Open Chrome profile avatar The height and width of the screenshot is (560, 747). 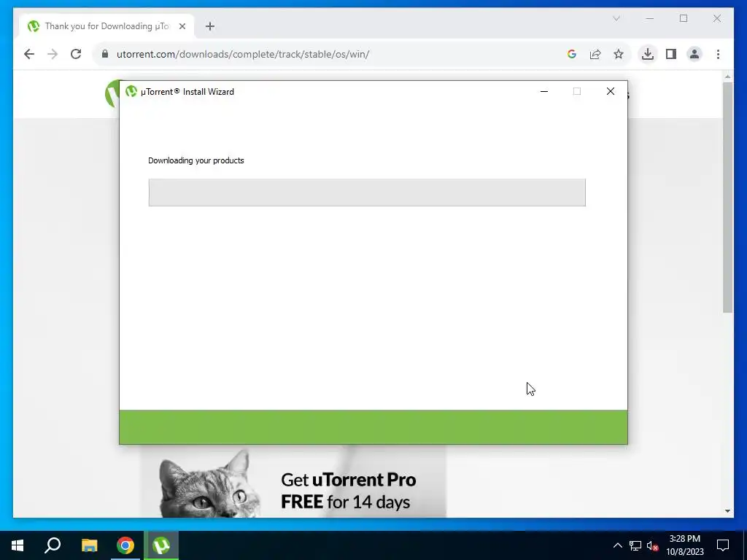tap(694, 54)
